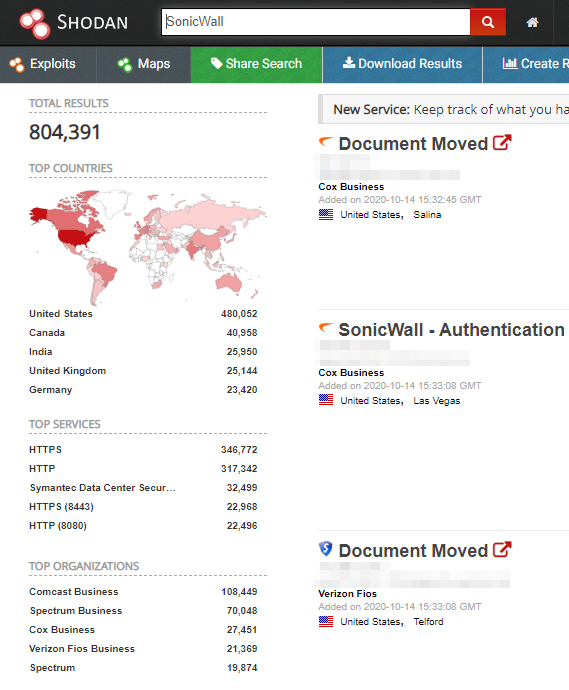
Task: Filter by HTTPS service
Action: tap(45, 450)
